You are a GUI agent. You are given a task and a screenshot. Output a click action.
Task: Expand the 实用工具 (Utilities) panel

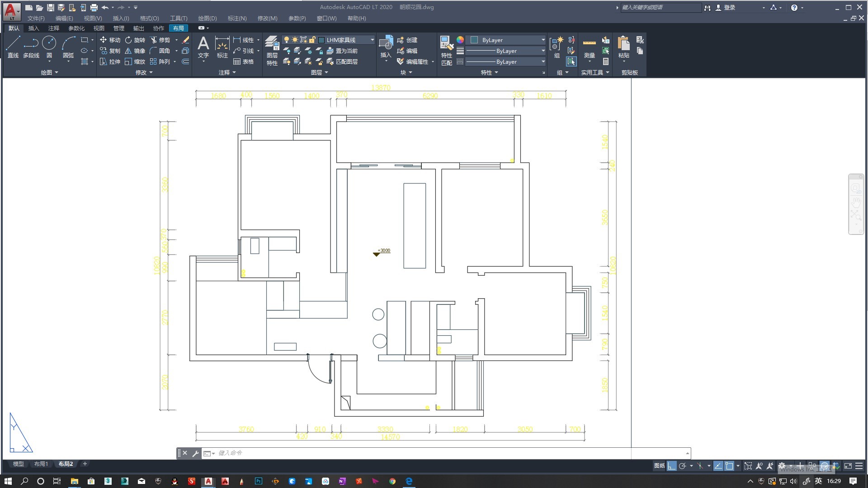(595, 72)
